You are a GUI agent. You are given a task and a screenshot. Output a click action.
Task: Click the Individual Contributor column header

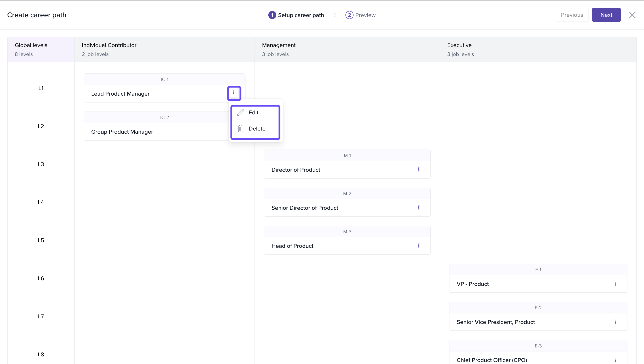pyautogui.click(x=109, y=45)
